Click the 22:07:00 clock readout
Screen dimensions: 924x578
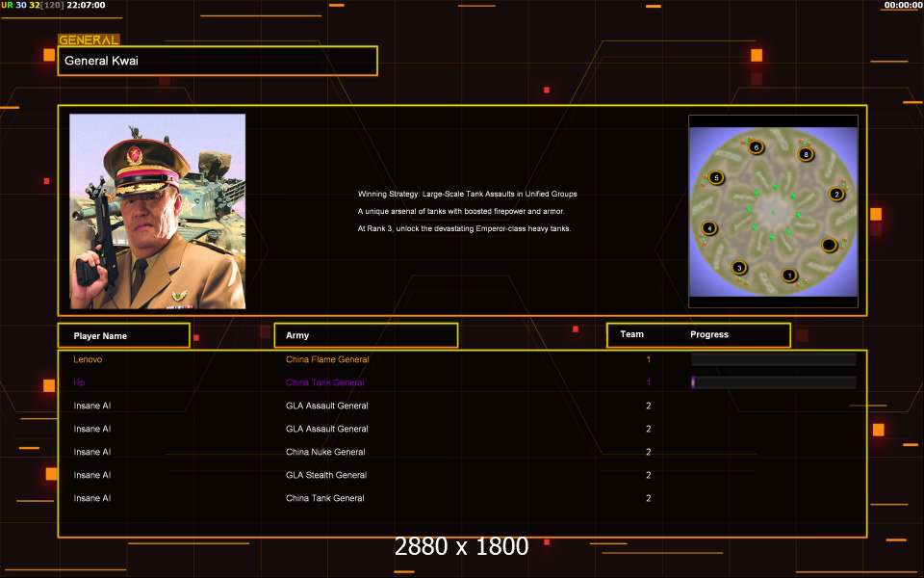point(86,5)
